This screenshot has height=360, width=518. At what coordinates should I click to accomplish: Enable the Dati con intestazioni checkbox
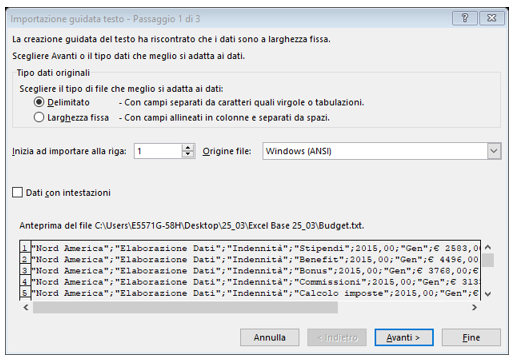17,192
